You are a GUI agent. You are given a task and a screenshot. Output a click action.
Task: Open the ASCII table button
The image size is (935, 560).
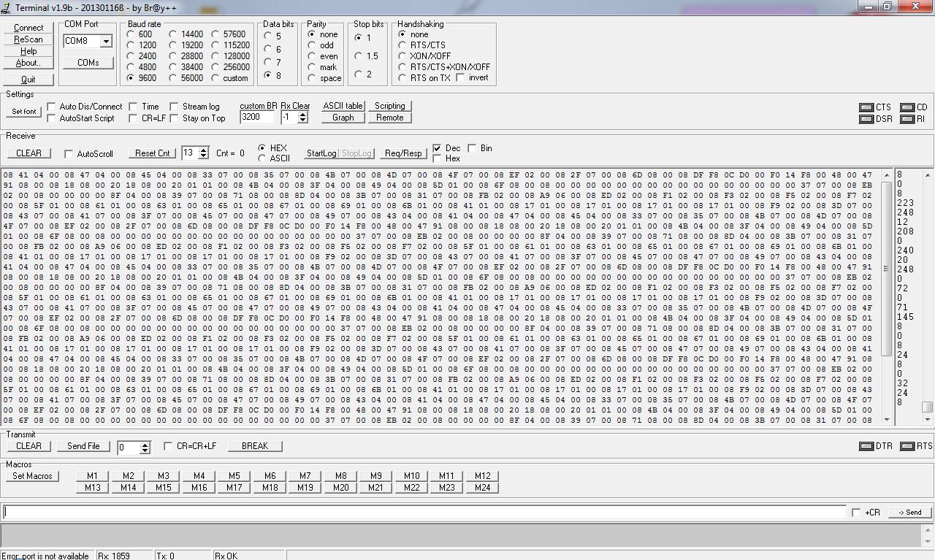click(x=343, y=106)
